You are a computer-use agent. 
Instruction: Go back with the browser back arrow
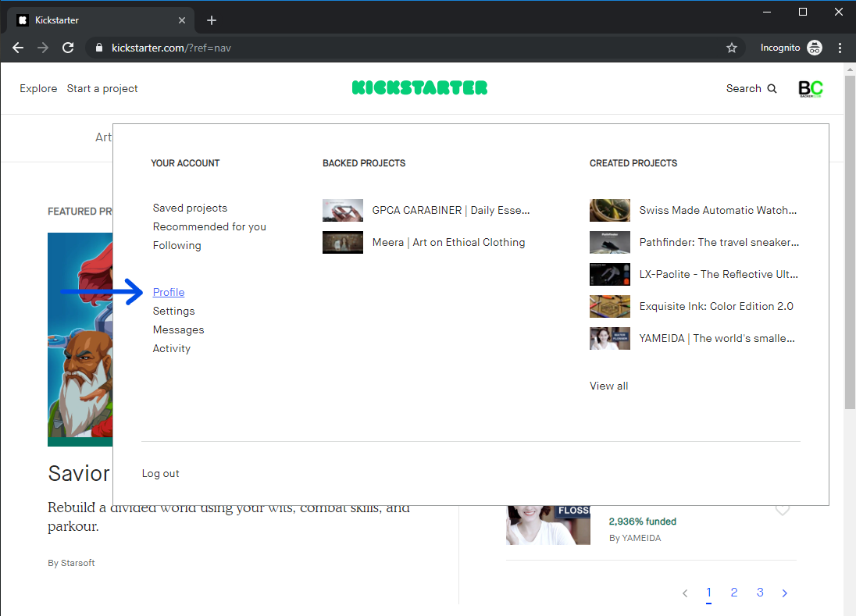pos(18,48)
